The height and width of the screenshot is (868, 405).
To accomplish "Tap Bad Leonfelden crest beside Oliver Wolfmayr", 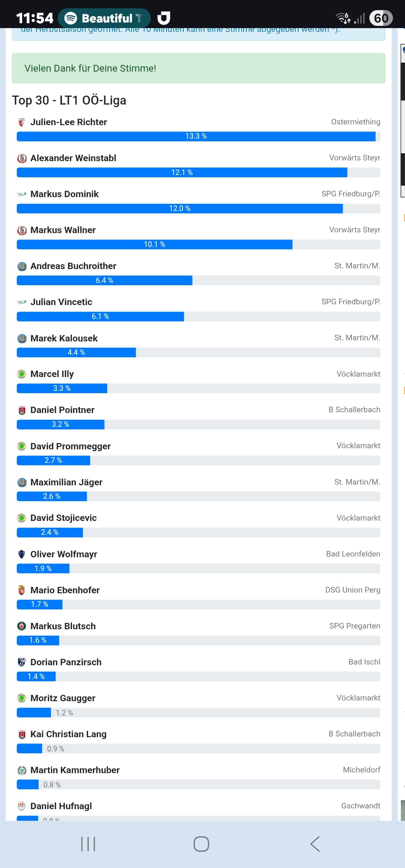I will (x=22, y=554).
